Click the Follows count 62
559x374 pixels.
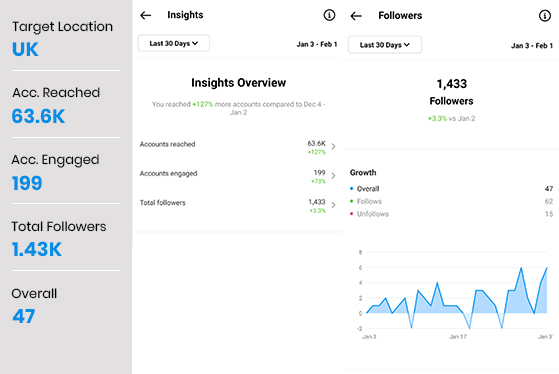(x=549, y=201)
